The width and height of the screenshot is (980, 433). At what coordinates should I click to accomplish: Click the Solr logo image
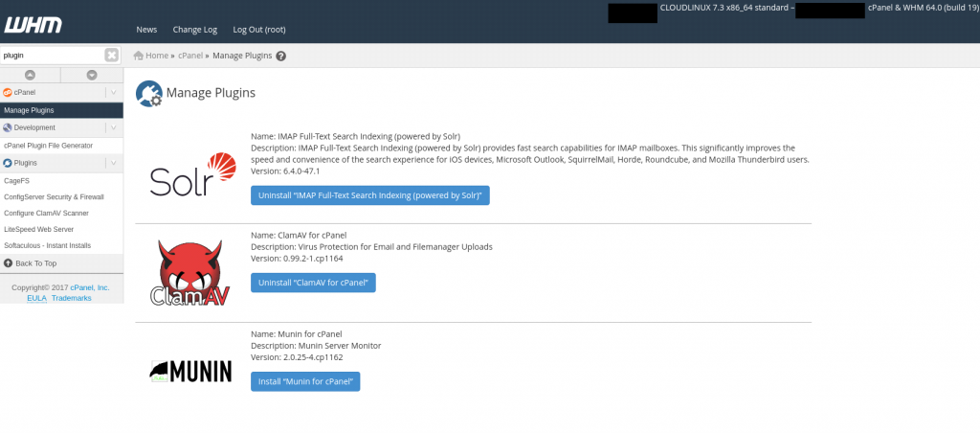[193, 174]
